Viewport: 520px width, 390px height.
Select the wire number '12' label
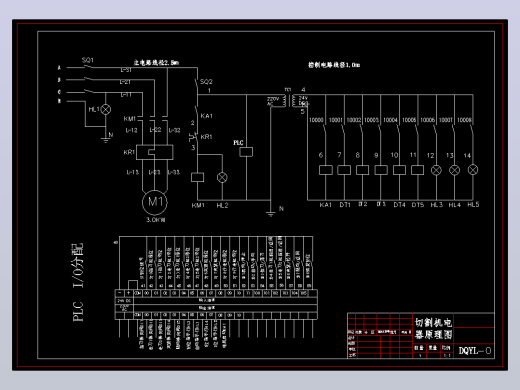coord(430,155)
